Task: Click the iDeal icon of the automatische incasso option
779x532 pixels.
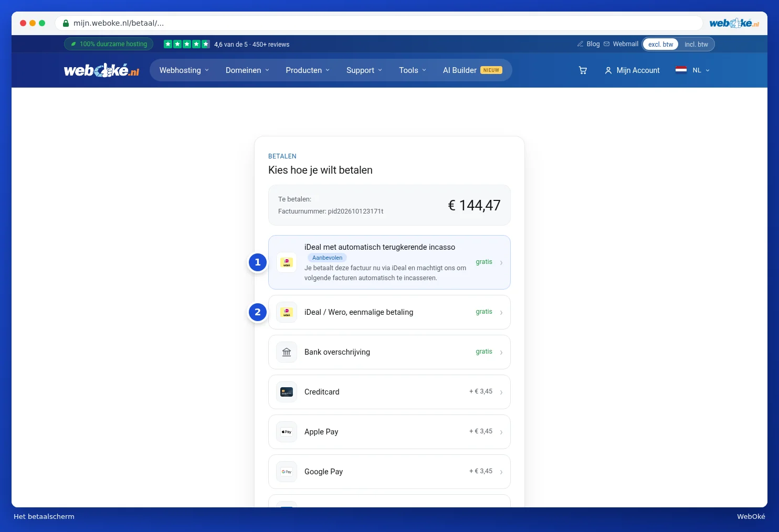Action: [287, 262]
